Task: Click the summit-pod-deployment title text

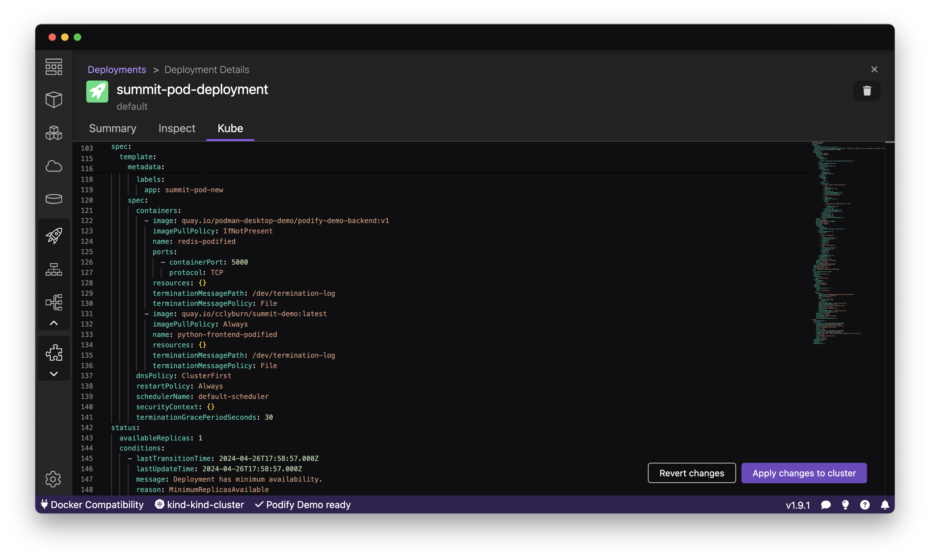Action: [192, 89]
